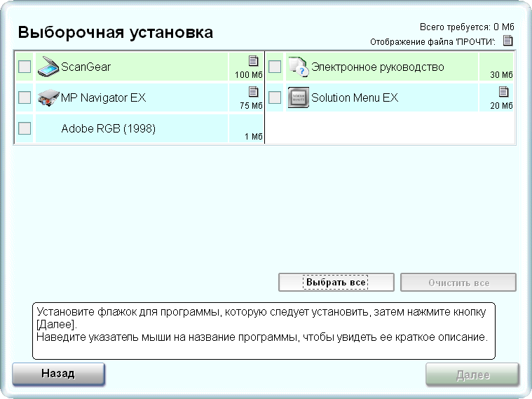Open the Solution Menu EX readme icon

coord(503,92)
